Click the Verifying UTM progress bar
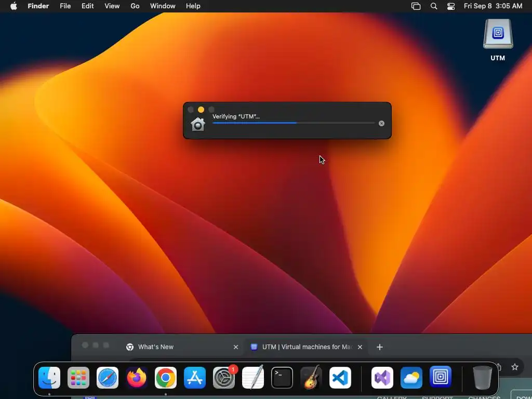 click(294, 123)
